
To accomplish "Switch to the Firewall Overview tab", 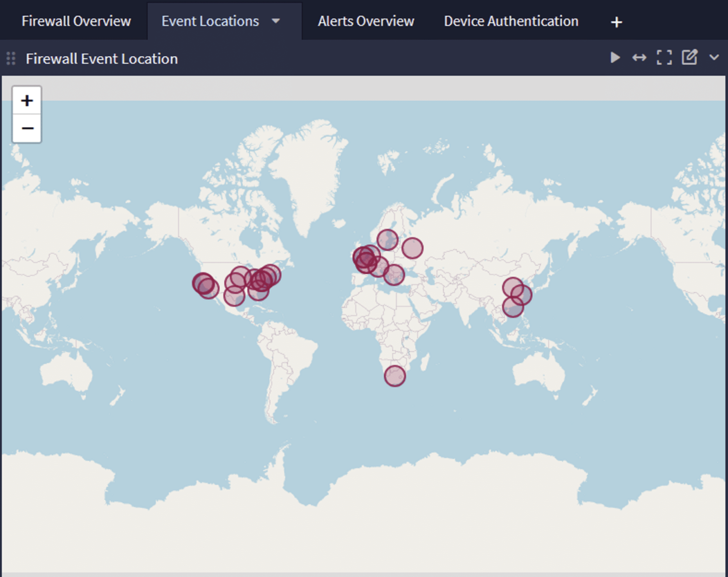I will point(76,21).
